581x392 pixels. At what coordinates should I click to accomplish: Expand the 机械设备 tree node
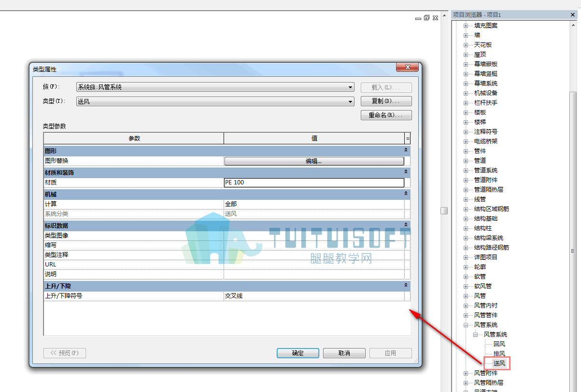(466, 93)
